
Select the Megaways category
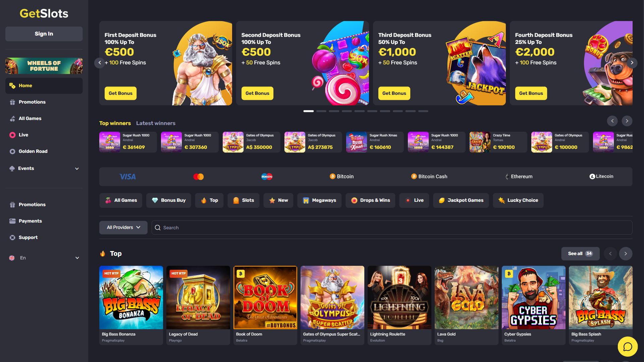point(319,200)
